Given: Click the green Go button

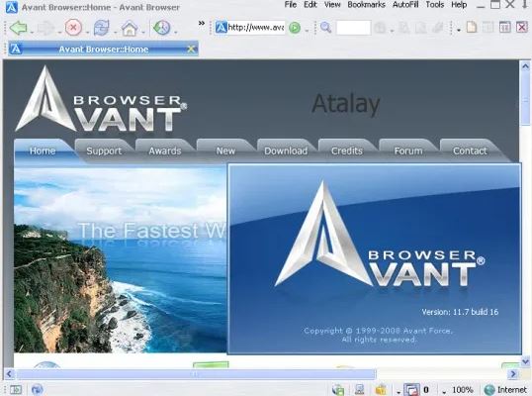Looking at the screenshot, I should (295, 28).
